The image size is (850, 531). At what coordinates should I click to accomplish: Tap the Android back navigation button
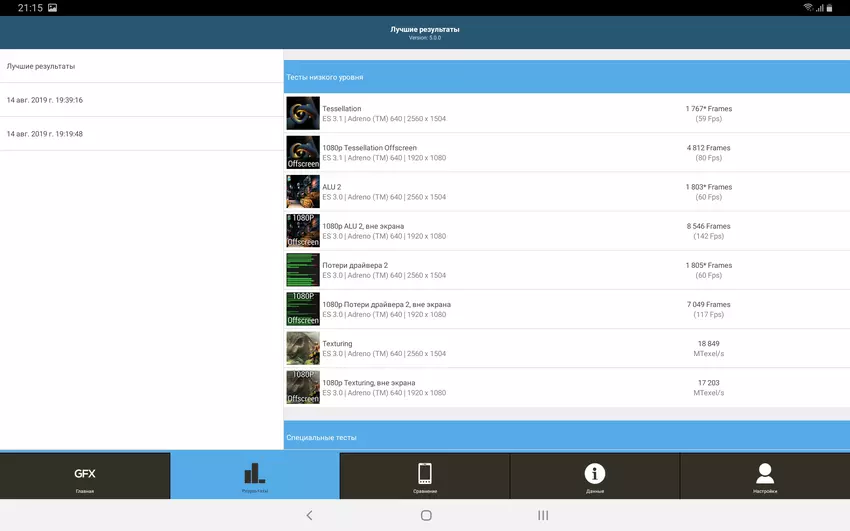(309, 515)
